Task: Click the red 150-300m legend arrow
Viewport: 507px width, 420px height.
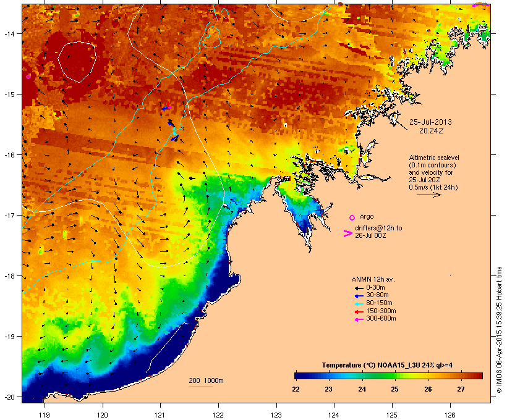Action: tap(359, 311)
